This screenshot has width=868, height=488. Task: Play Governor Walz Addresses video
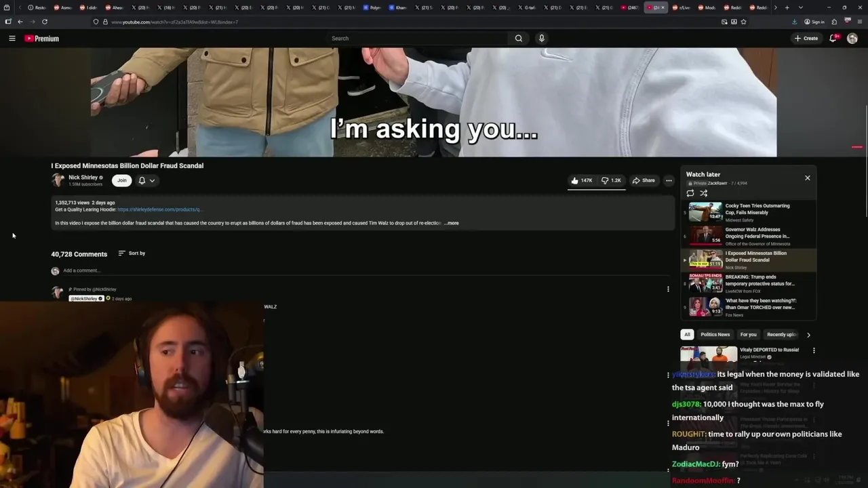pyautogui.click(x=749, y=236)
